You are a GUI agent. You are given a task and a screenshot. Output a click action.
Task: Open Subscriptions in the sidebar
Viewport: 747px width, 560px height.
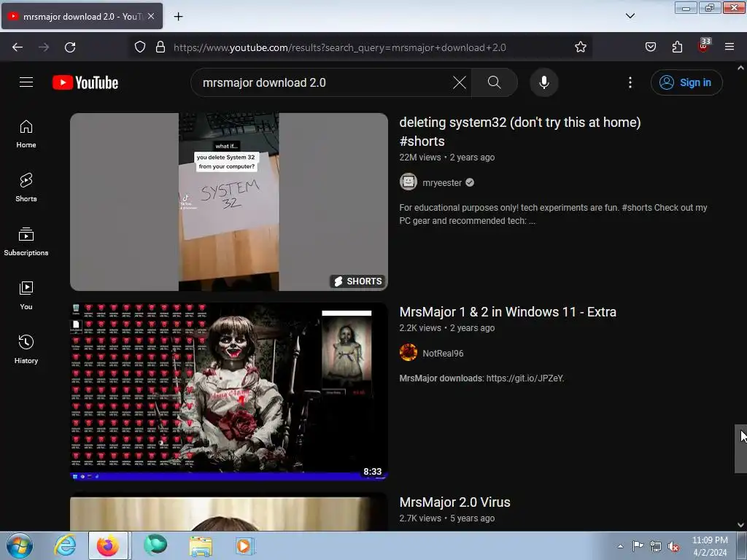[x=26, y=241]
